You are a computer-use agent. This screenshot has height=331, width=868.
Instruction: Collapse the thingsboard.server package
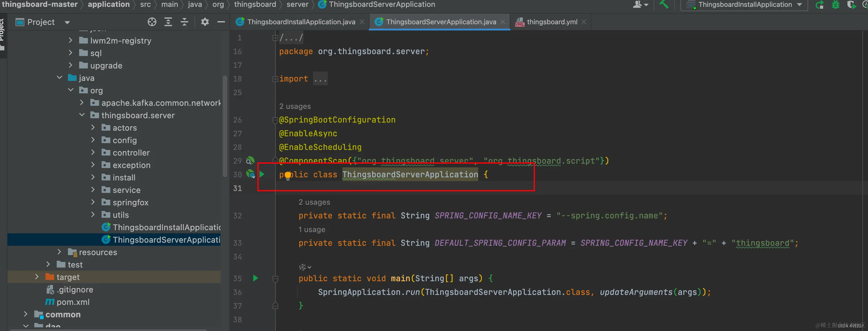tap(82, 115)
